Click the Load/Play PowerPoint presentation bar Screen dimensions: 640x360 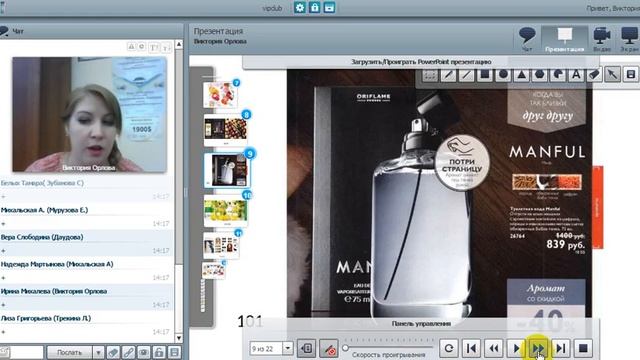tap(421, 62)
